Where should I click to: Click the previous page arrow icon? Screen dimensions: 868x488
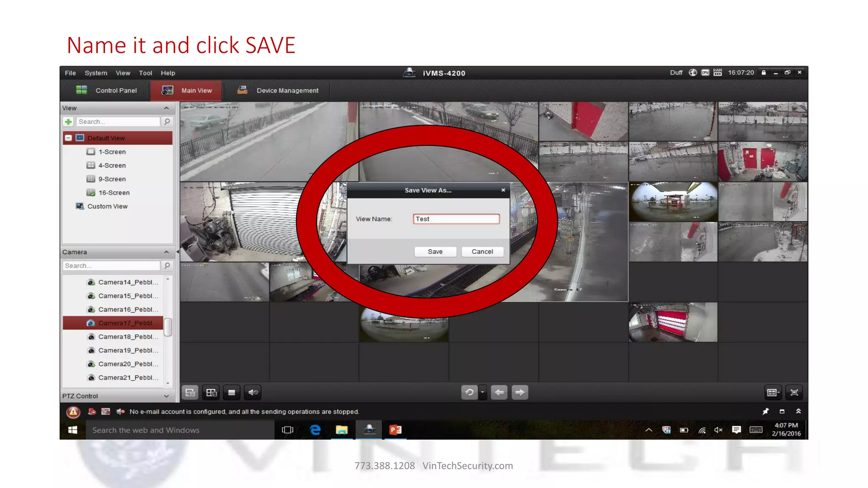[x=499, y=393]
